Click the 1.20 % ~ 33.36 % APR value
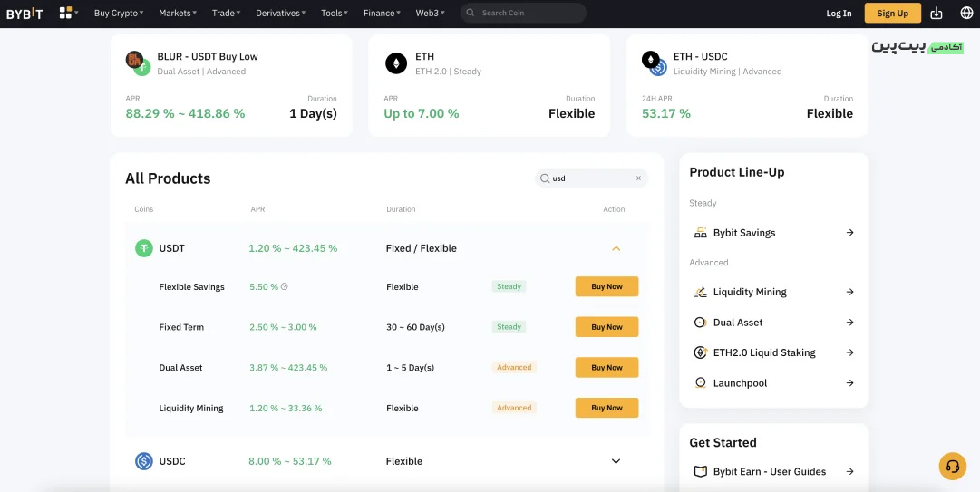Image resolution: width=980 pixels, height=492 pixels. [x=286, y=409]
